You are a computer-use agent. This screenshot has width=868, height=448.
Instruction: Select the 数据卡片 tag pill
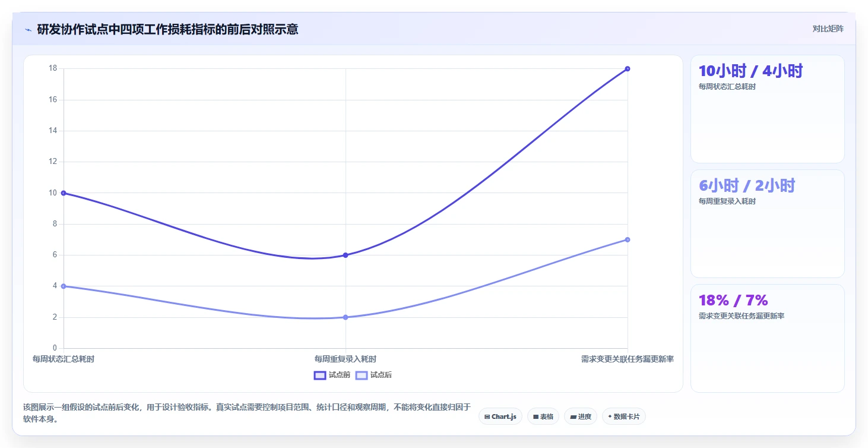pyautogui.click(x=623, y=417)
